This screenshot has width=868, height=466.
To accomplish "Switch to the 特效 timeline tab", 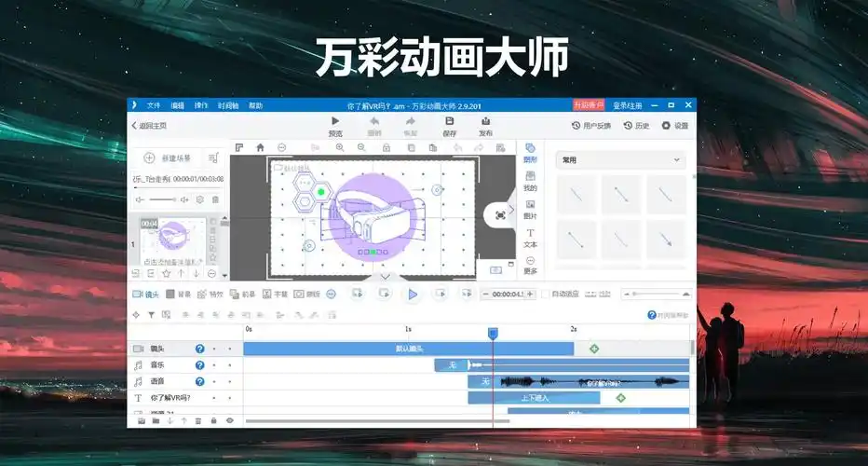I will [x=210, y=295].
